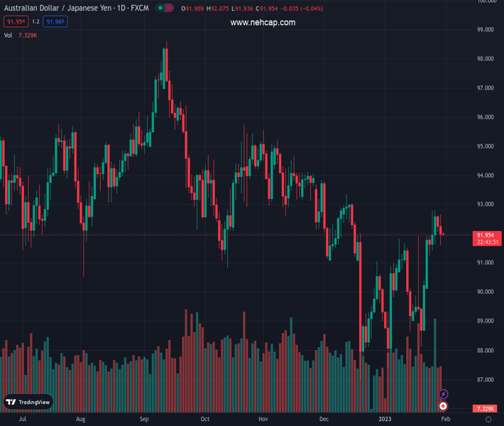This screenshot has height=426, width=504.
Task: Click the red circle event marker icon
Action: tap(444, 406)
